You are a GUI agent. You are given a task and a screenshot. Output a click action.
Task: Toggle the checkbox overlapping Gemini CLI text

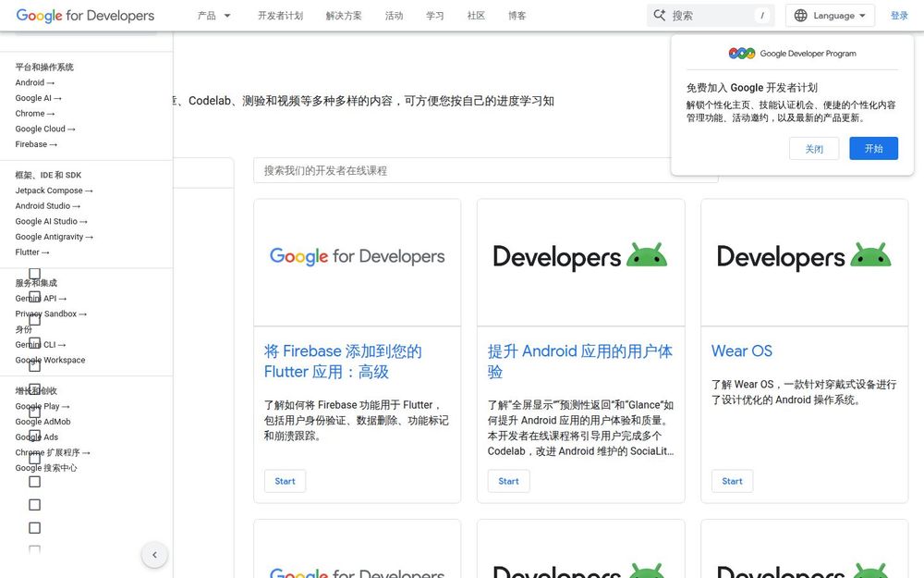35,343
